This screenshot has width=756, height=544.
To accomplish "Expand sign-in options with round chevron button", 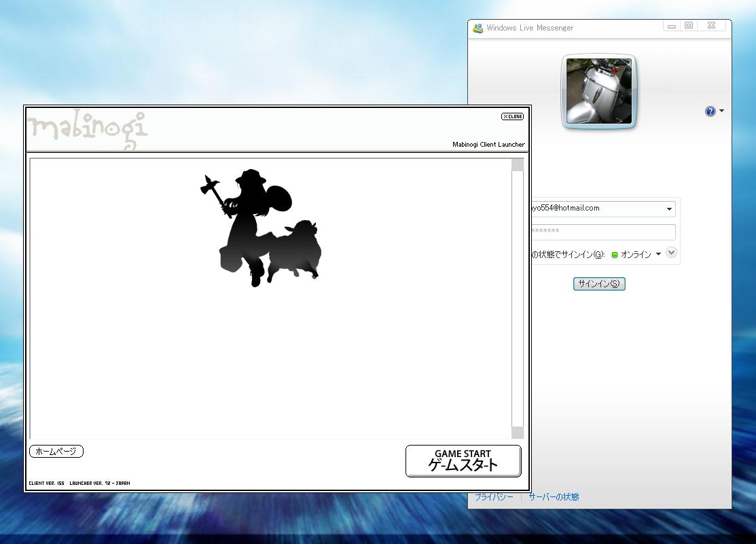I will coord(671,252).
